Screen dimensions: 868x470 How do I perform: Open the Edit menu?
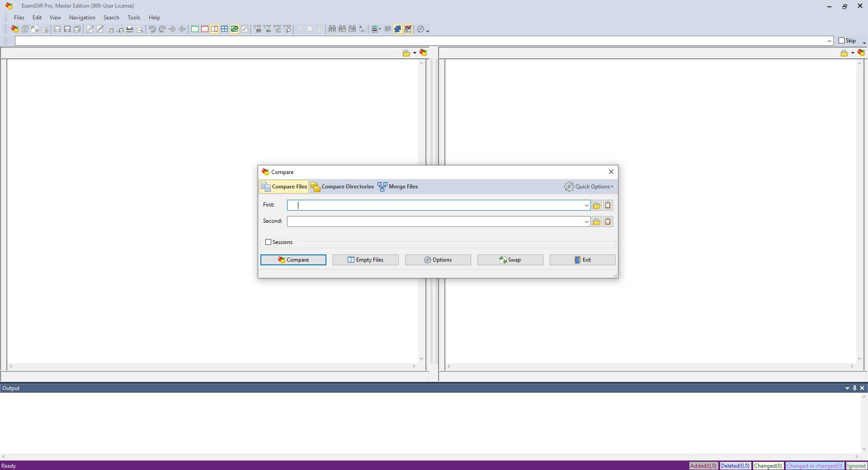click(37, 18)
